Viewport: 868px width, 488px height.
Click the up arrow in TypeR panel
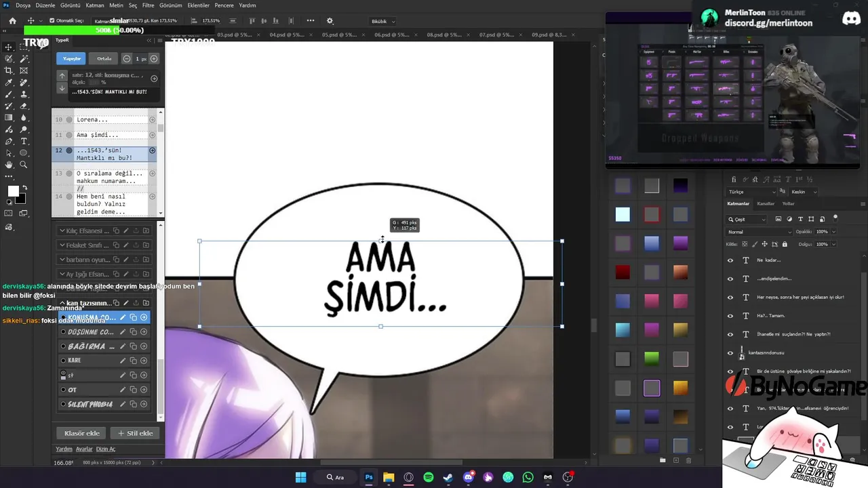(62, 76)
